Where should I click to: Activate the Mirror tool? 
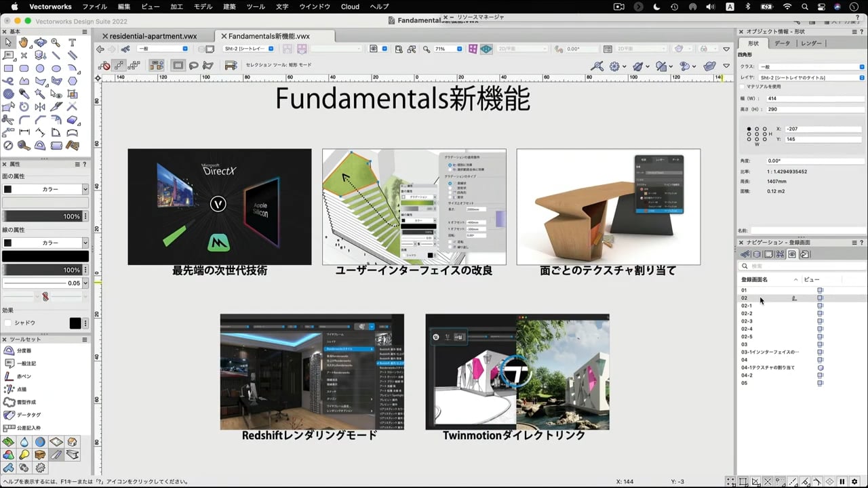click(40, 106)
